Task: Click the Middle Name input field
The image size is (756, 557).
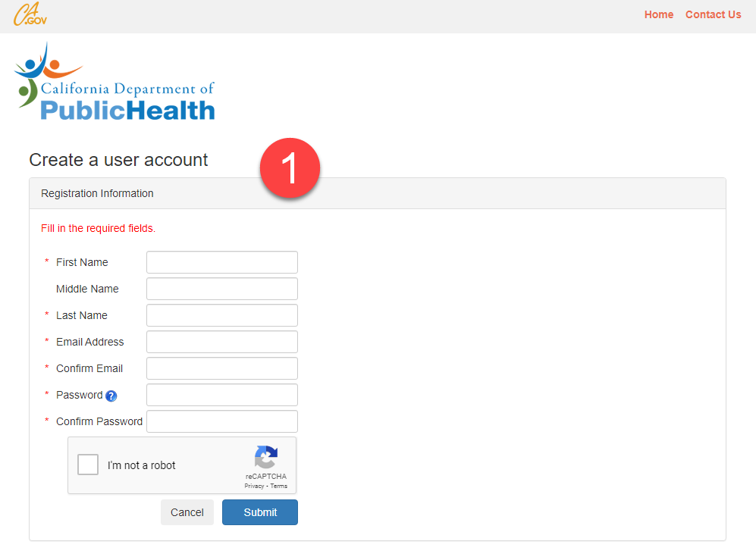Action: pos(221,289)
